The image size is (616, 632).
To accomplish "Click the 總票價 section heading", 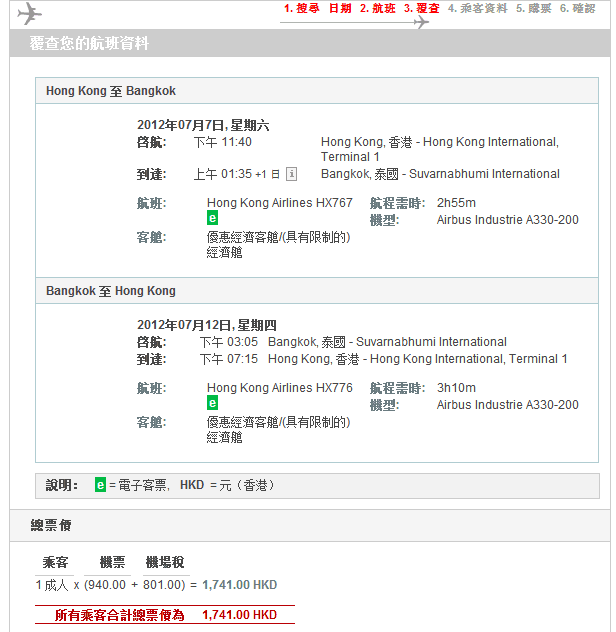I will click(x=52, y=525).
